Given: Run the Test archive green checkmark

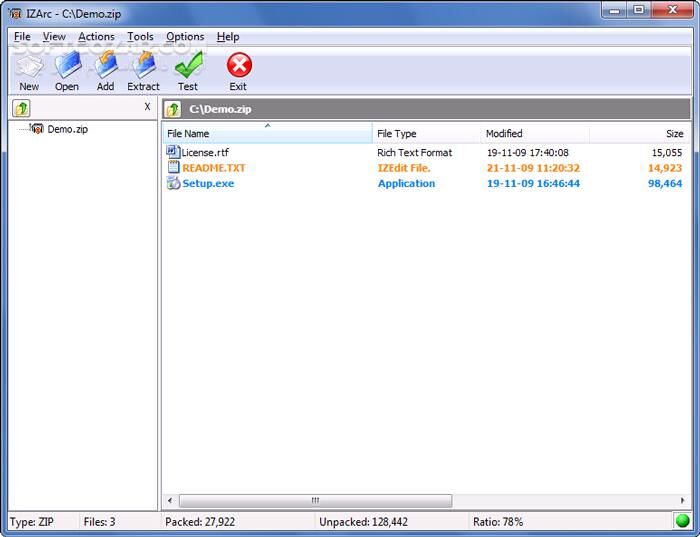Looking at the screenshot, I should [x=188, y=68].
